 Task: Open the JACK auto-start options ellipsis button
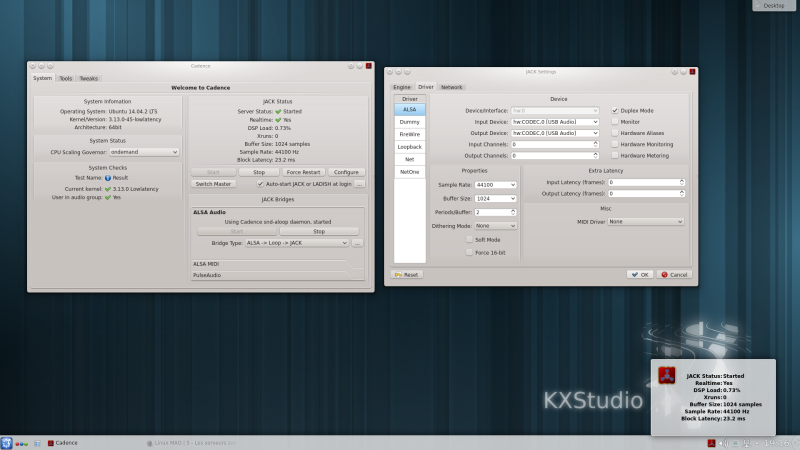[360, 184]
